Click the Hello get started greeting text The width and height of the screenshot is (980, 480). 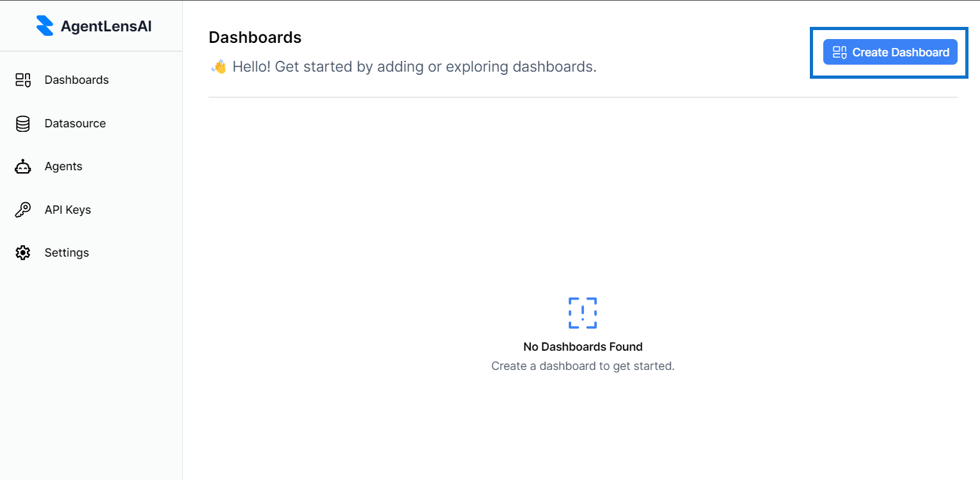(415, 67)
